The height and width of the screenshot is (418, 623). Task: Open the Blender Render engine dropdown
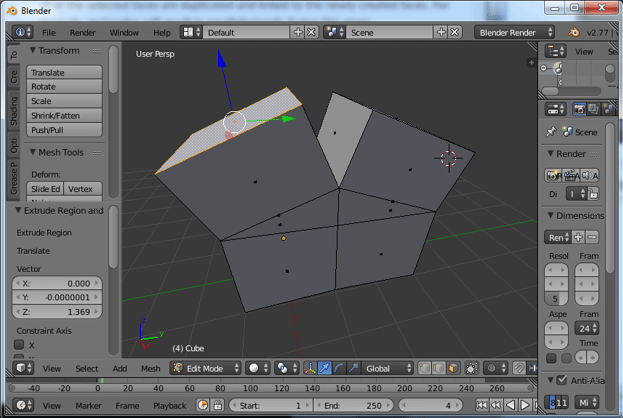[516, 32]
